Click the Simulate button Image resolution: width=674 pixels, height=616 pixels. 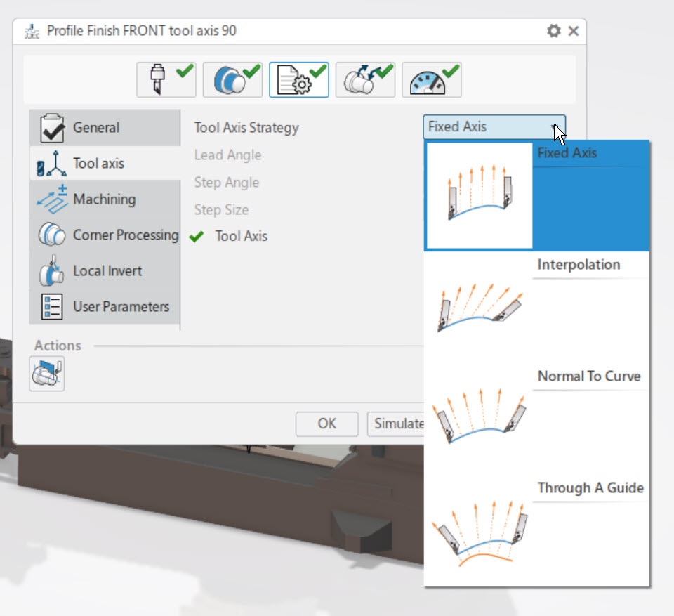(396, 424)
